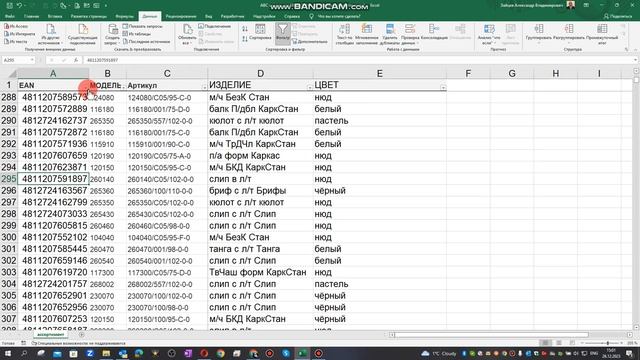640x360 pixels.
Task: Switch to the Formulas (Формулы) tab
Action: coord(124,16)
